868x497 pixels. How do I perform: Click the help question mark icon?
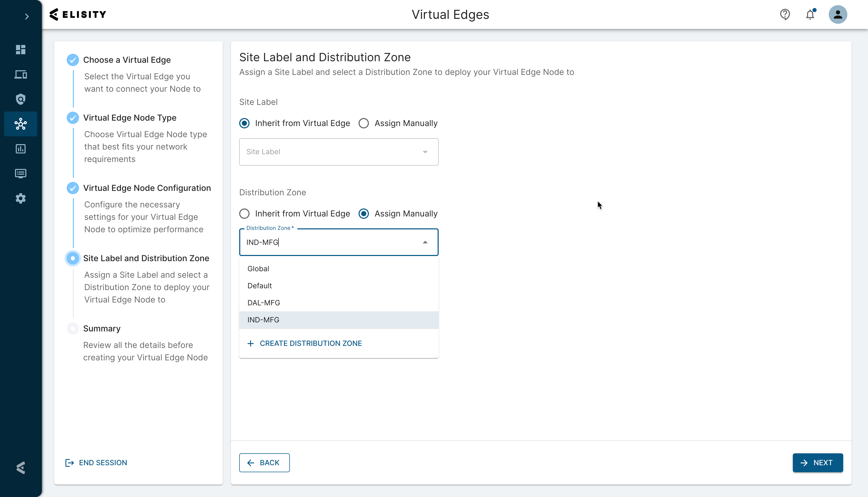(785, 14)
